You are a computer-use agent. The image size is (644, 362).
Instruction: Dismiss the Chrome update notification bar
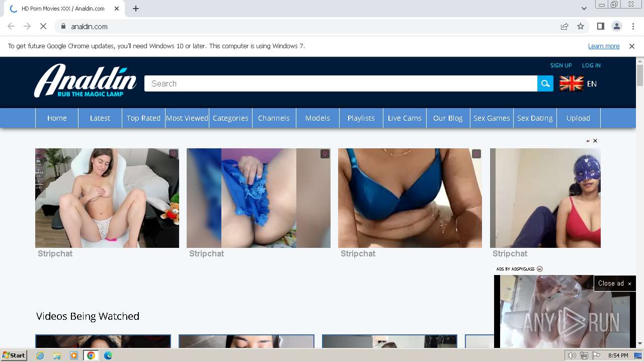632,46
